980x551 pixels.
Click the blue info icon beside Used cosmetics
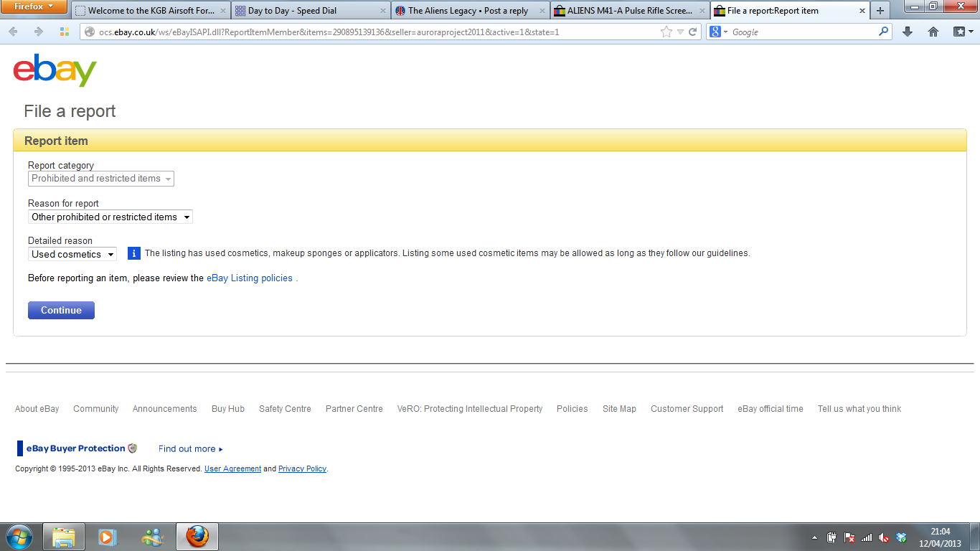(133, 253)
